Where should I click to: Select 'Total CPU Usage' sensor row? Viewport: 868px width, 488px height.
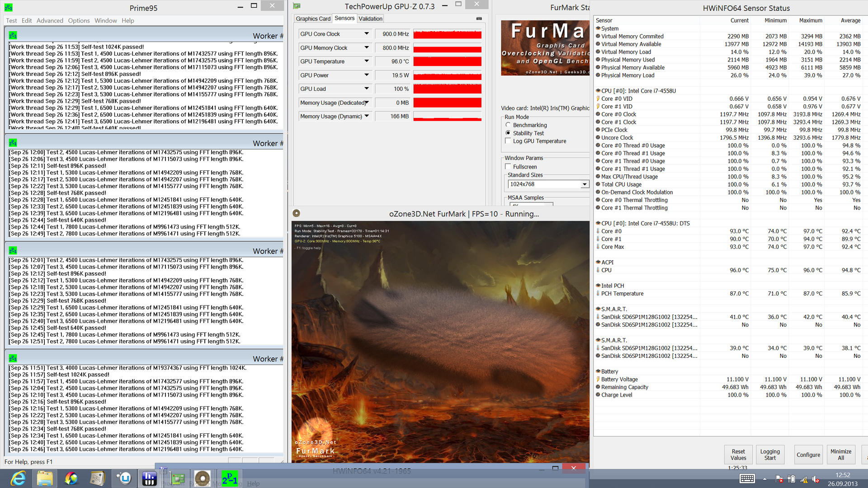pyautogui.click(x=728, y=184)
